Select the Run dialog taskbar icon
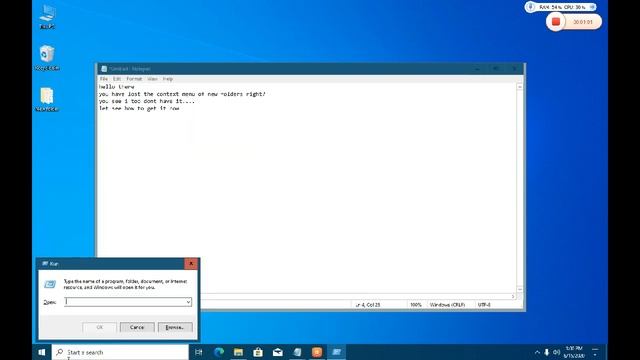This screenshot has width=640, height=360. [x=336, y=352]
